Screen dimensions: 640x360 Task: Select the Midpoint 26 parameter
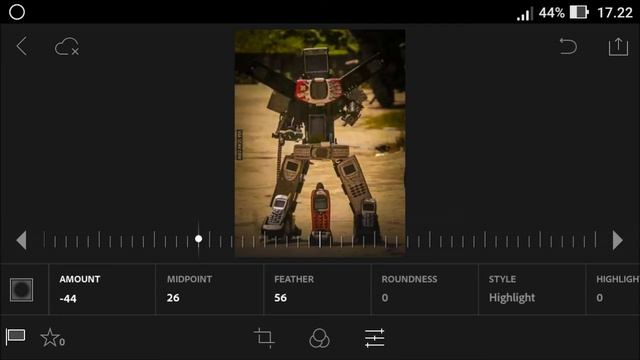point(209,289)
